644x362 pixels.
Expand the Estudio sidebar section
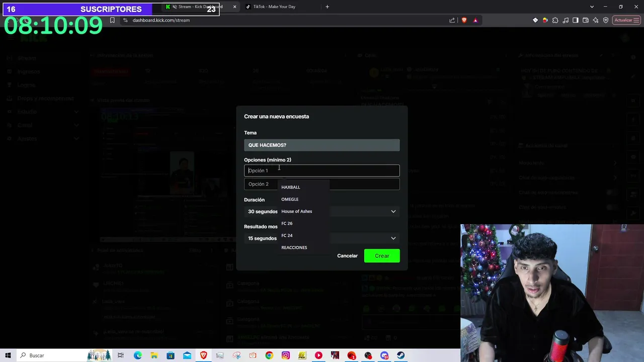[43, 112]
